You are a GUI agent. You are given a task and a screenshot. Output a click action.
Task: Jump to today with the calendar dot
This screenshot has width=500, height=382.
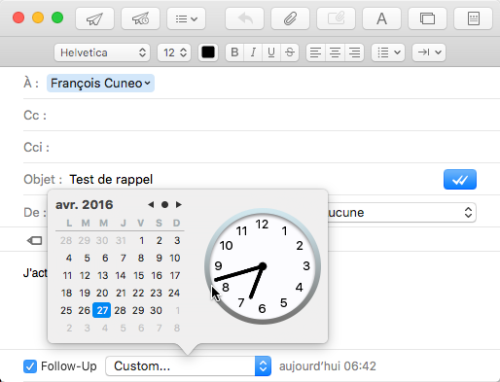tap(165, 204)
